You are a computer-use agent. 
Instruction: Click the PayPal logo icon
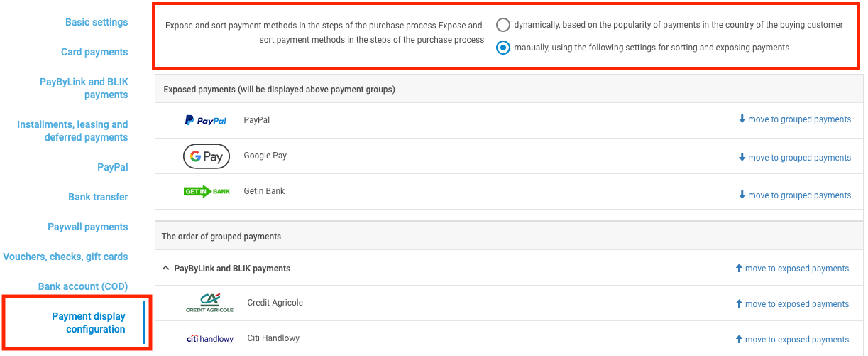[206, 120]
